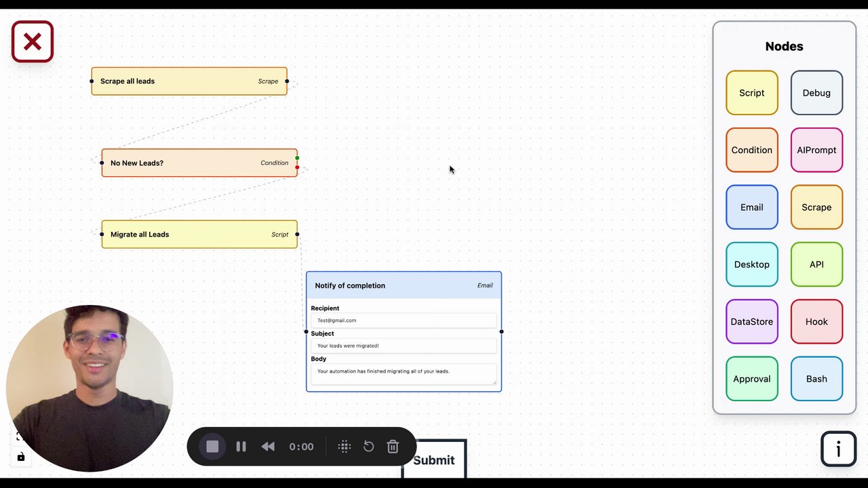The width and height of the screenshot is (868, 488).
Task: Click the output port of Migrate all Leads
Action: (x=297, y=235)
